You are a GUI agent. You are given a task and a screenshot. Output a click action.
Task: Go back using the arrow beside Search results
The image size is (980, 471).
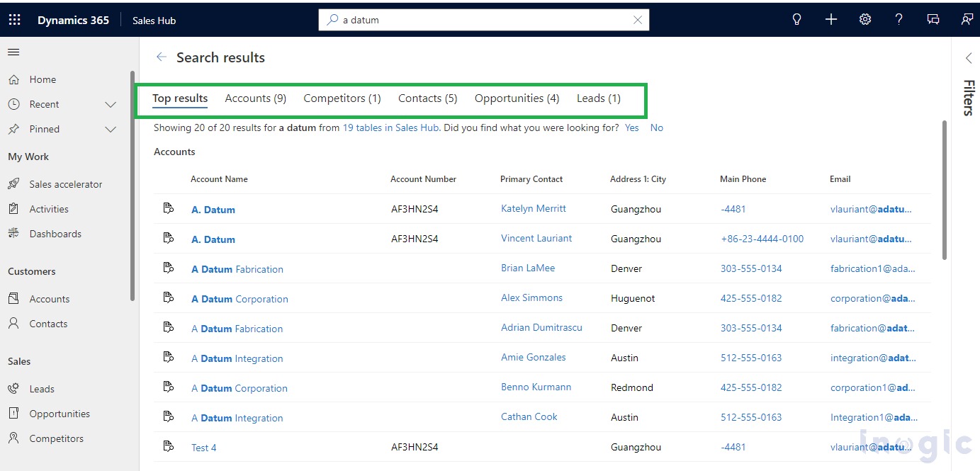(x=162, y=57)
